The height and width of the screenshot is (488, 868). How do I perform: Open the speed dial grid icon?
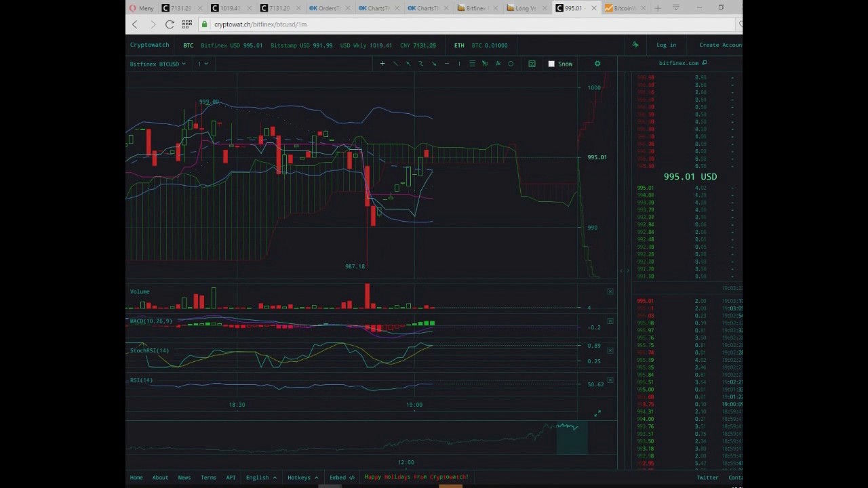click(187, 24)
